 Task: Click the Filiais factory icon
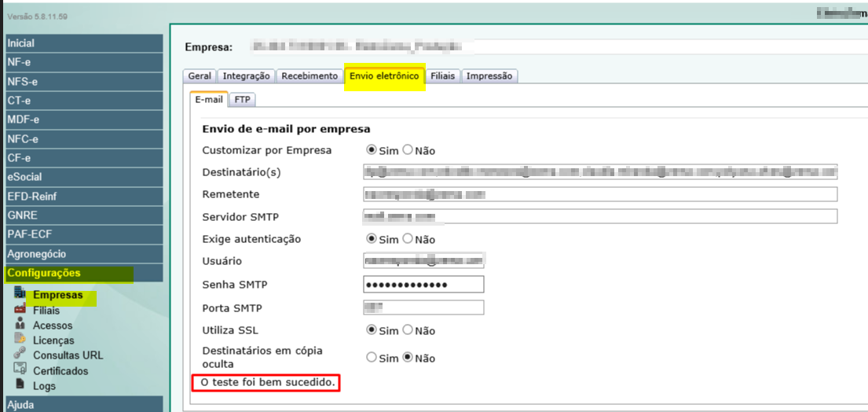pyautogui.click(x=20, y=309)
